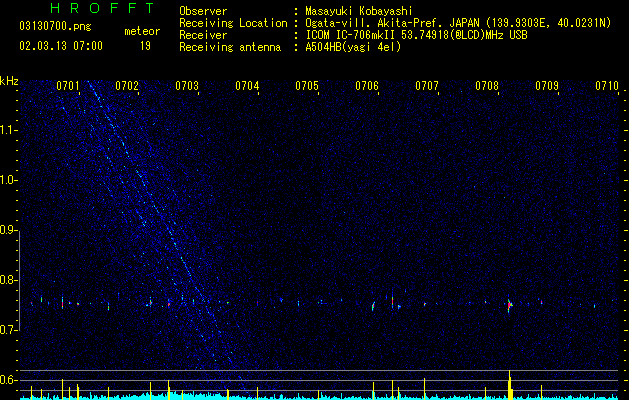Screen dimensions: 629x400
Task: Click the 0703 time marker
Action: pos(187,86)
